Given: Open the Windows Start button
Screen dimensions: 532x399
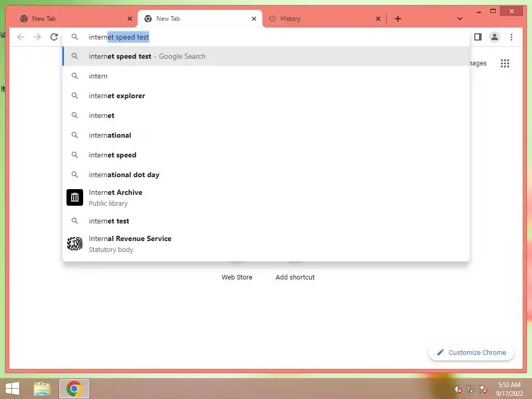Looking at the screenshot, I should 12,389.
